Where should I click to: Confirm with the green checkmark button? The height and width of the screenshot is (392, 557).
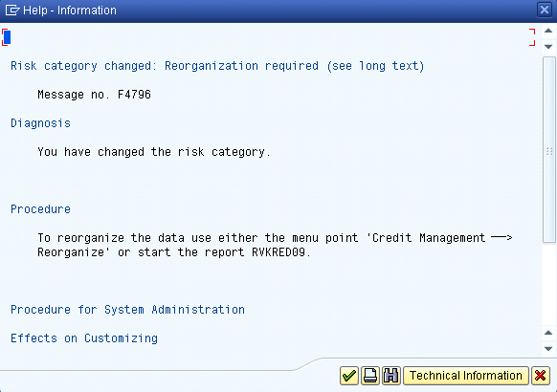348,376
